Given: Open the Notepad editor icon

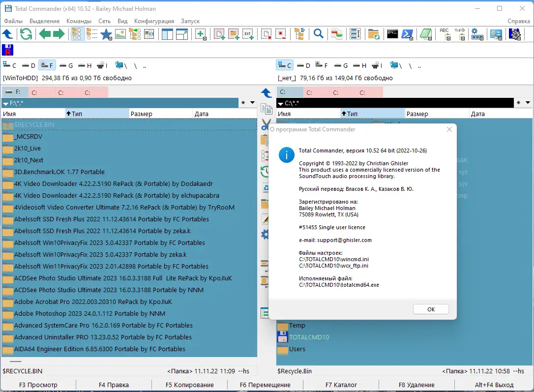Looking at the screenshot, I should pos(425,33).
